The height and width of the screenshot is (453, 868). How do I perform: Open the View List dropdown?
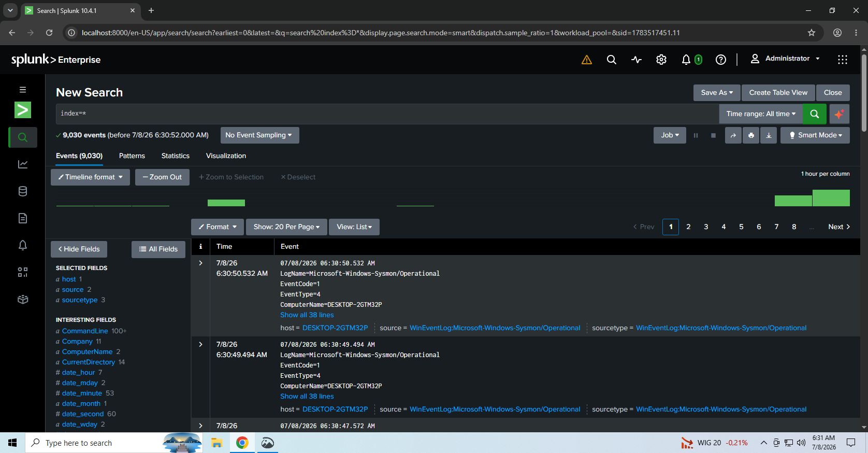tap(354, 227)
